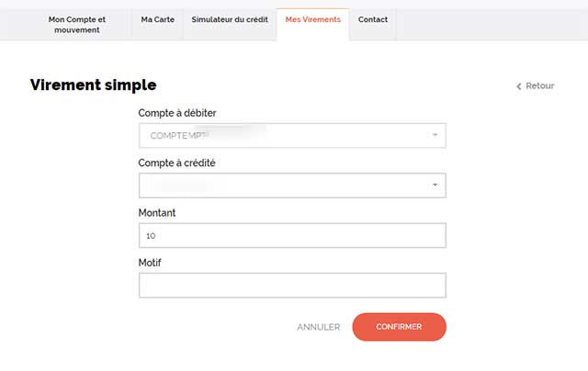
Task: Click the Compte à crédité label
Action: tap(176, 163)
